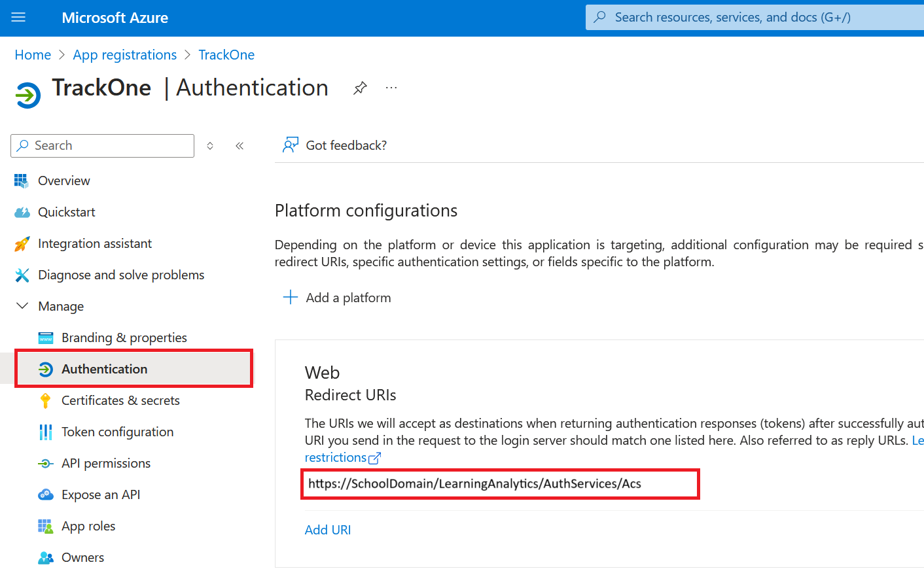Screen dimensions: 924x571
Task: Click the feedback person icon
Action: tap(291, 145)
